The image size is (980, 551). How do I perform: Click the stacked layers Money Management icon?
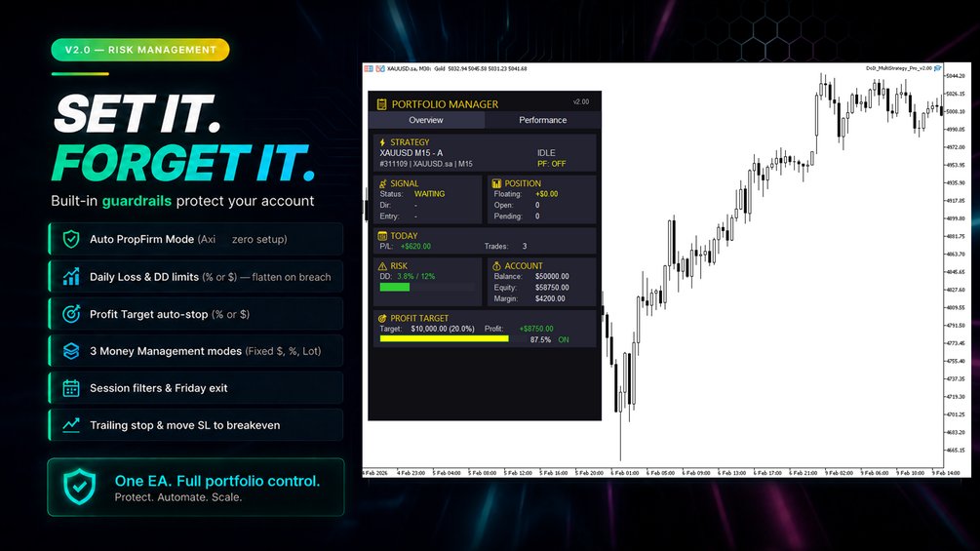[71, 351]
